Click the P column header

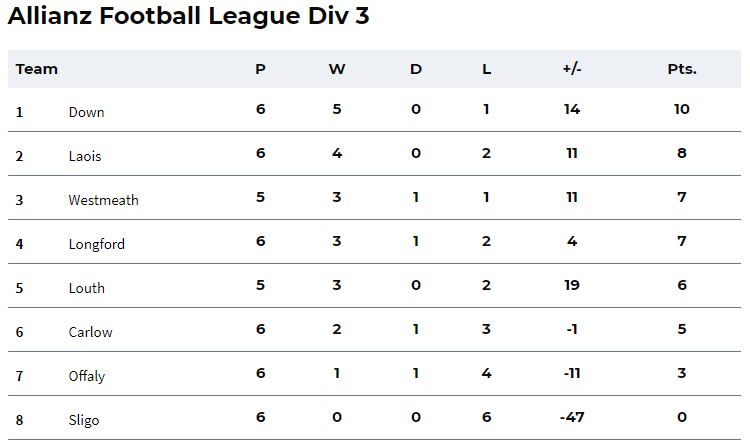click(260, 69)
